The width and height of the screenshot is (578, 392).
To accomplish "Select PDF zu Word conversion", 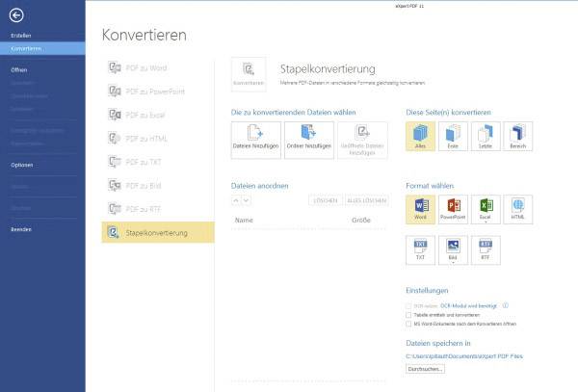I will 158,67.
